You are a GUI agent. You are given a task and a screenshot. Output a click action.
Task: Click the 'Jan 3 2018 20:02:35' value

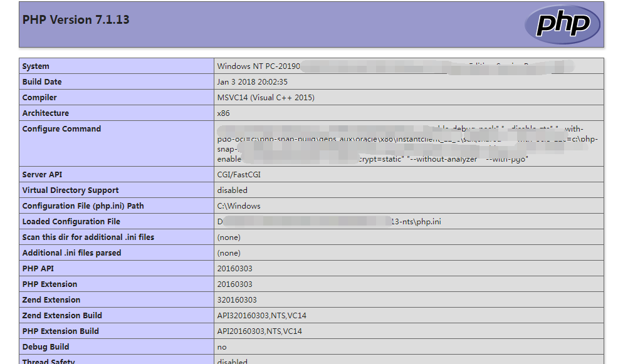click(x=252, y=82)
